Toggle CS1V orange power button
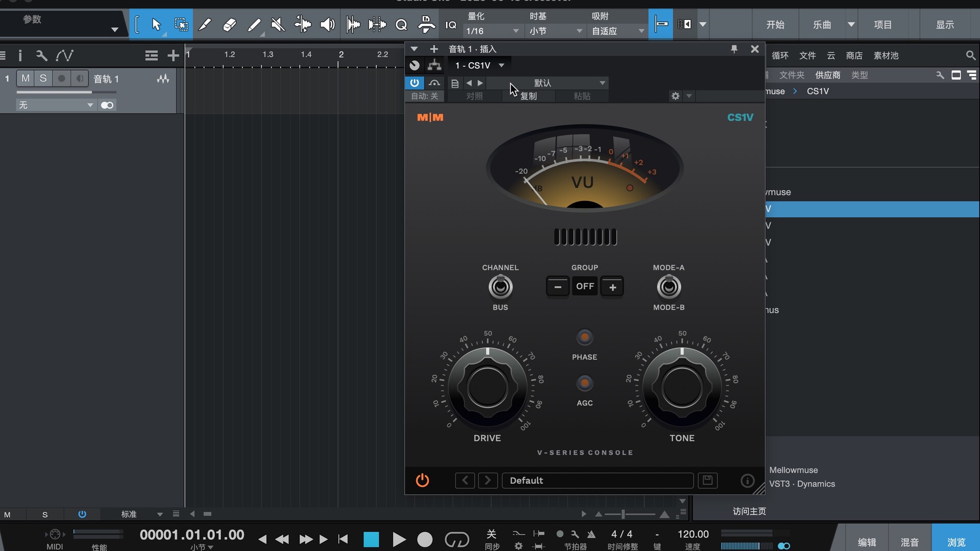Image resolution: width=980 pixels, height=551 pixels. (x=423, y=480)
